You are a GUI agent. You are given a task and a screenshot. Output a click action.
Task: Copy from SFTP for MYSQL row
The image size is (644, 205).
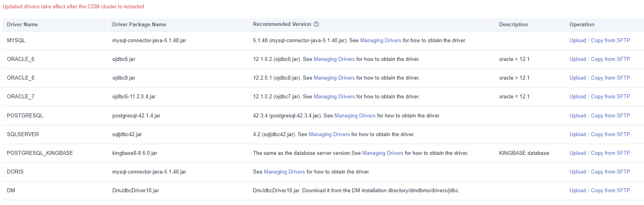pyautogui.click(x=610, y=41)
